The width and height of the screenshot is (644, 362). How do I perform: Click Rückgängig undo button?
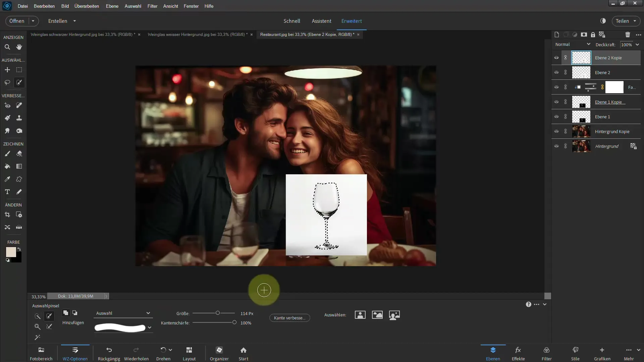click(x=109, y=353)
